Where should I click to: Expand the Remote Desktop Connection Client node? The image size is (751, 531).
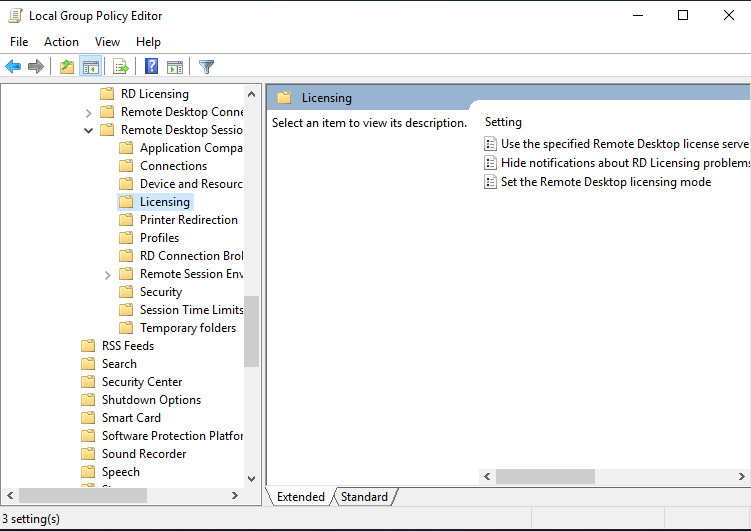pyautogui.click(x=89, y=112)
